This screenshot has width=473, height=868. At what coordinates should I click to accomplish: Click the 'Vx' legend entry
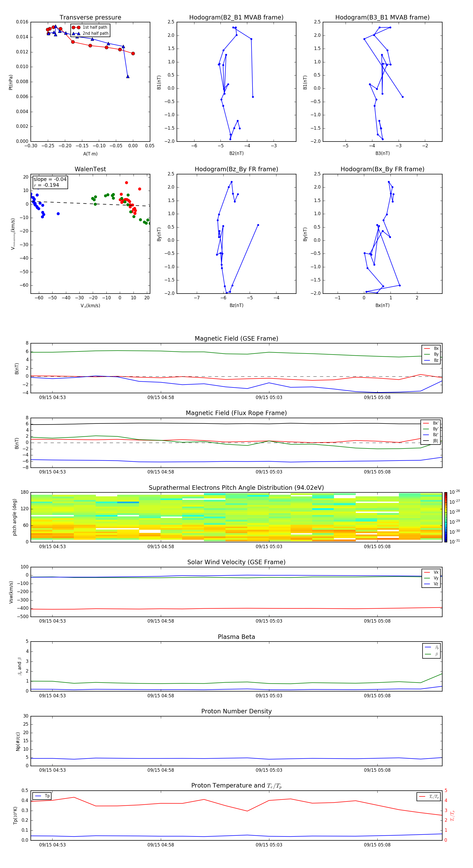(431, 572)
